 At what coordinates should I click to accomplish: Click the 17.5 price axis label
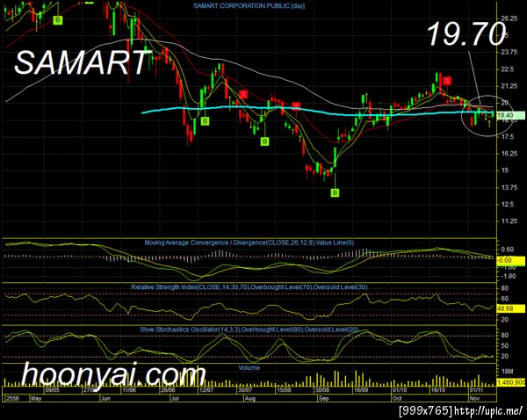(507, 136)
